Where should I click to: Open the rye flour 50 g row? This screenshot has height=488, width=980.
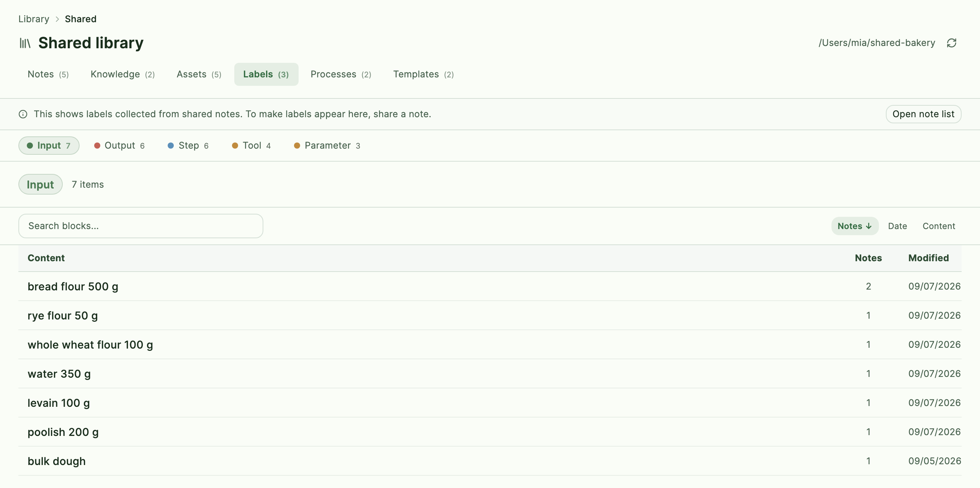[x=490, y=316]
